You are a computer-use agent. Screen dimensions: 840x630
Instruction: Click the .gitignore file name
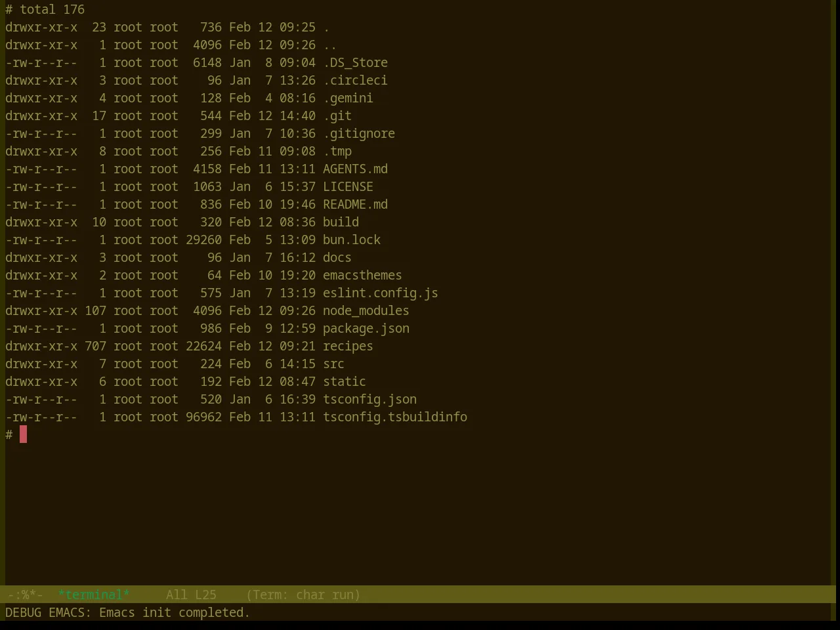point(359,133)
